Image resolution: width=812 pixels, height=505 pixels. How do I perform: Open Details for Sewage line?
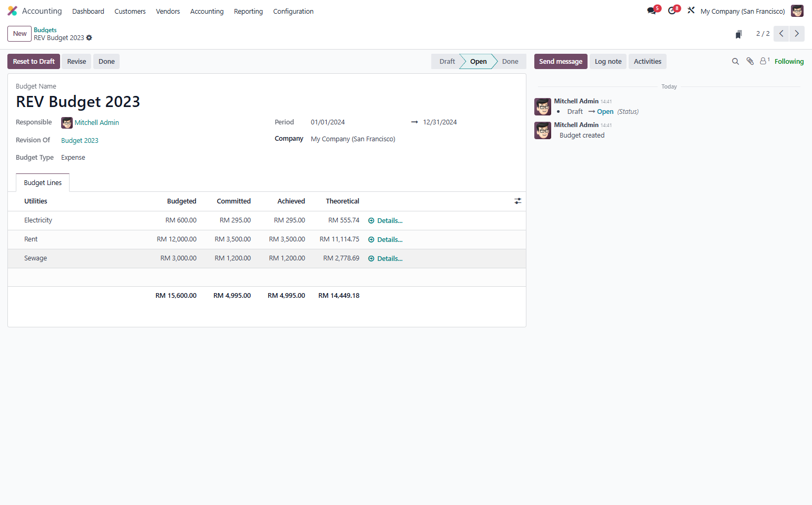tap(385, 259)
